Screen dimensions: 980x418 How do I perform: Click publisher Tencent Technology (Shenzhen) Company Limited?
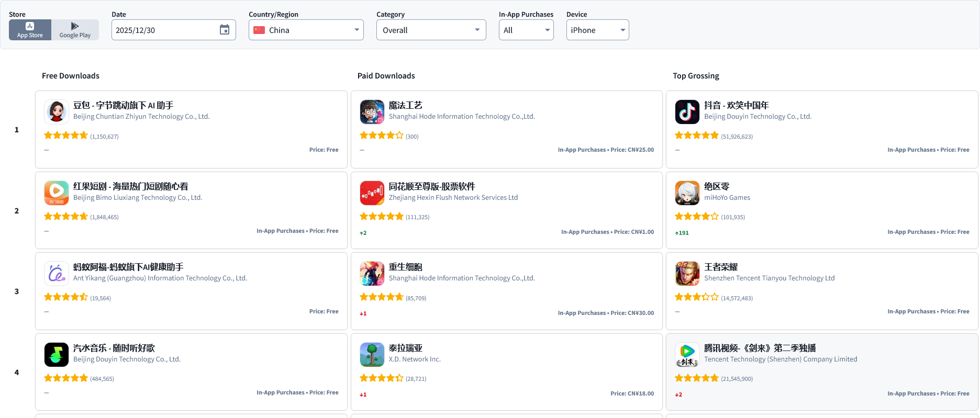tap(781, 359)
